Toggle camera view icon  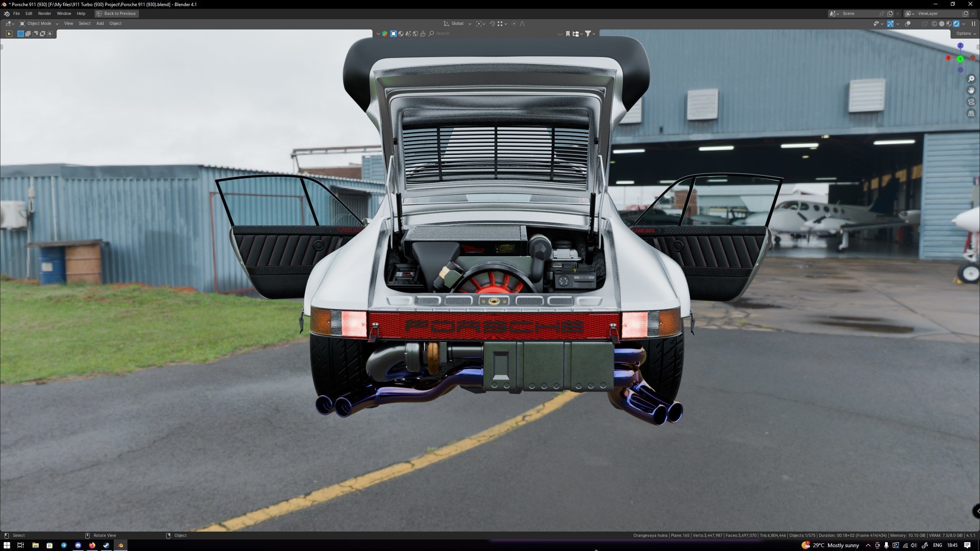coord(971,102)
